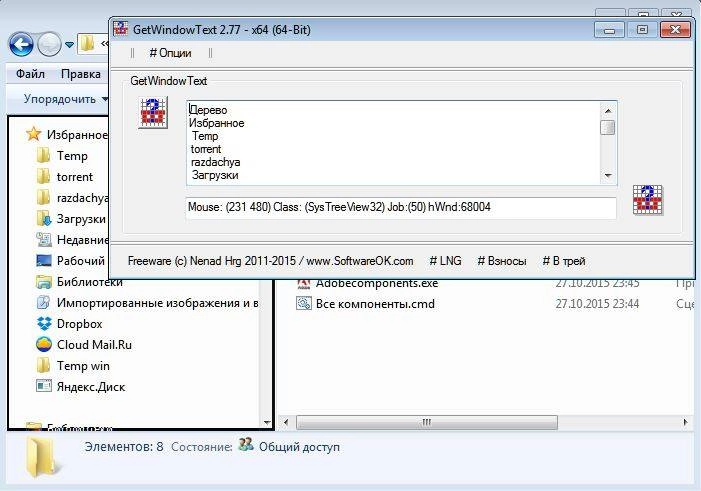Click the razdachya line in captured text box

(x=215, y=162)
